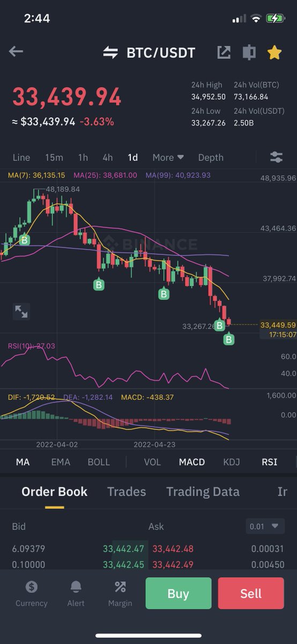Viewport: 297px width, 644px height.
Task: Go back with the arrow icon
Action: tap(16, 52)
